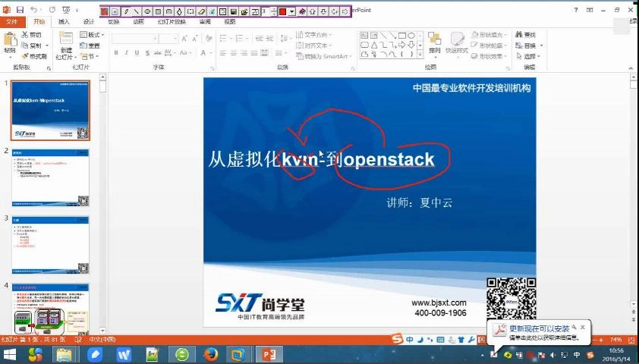Switch to the 动画 ribbon tab
Image resolution: width=639 pixels, height=364 pixels.
139,21
